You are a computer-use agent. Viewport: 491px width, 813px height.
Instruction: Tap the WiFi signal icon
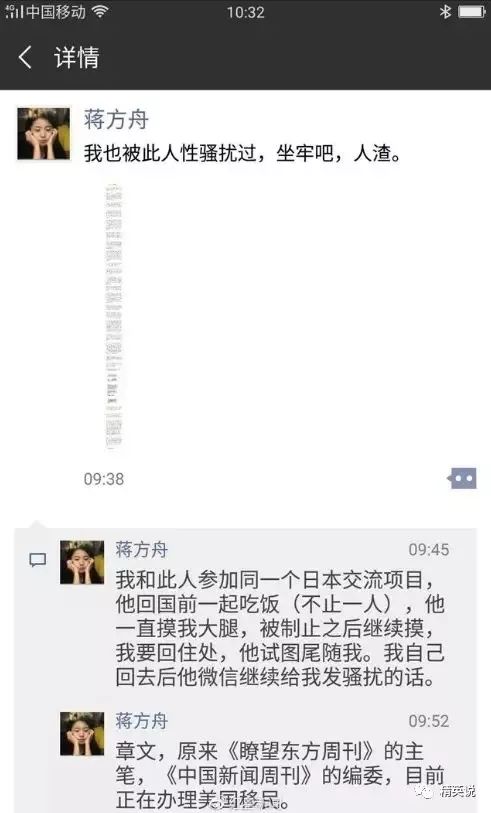[x=99, y=11]
